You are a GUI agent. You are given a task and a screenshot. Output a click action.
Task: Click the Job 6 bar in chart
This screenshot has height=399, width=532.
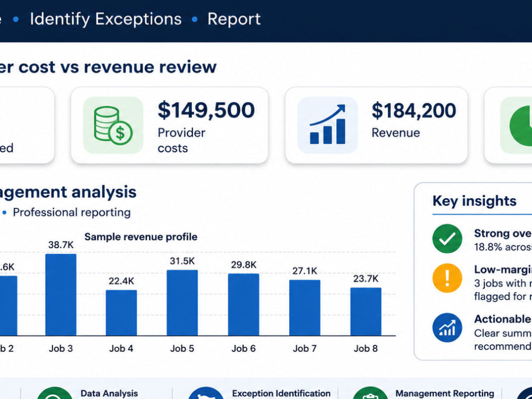[243, 305]
